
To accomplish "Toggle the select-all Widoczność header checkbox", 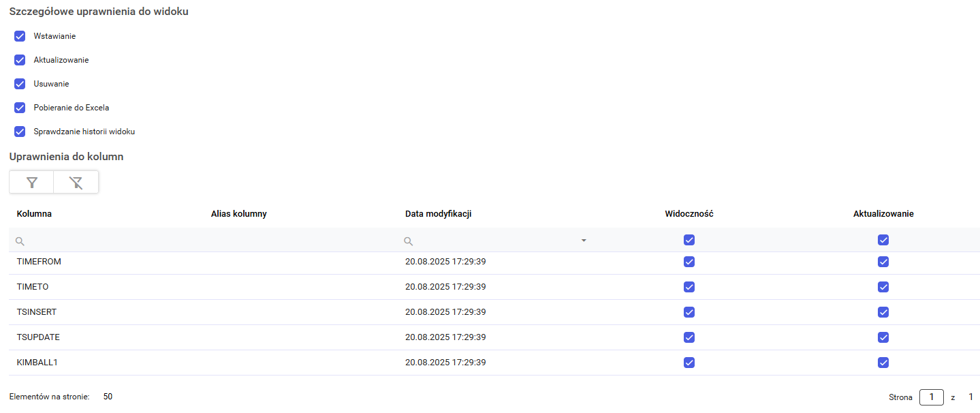I will point(689,240).
